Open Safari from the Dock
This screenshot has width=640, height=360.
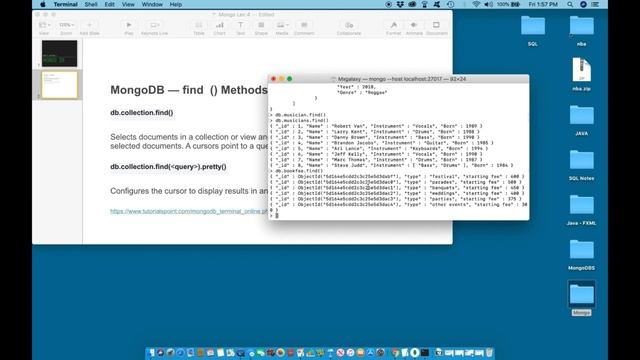[x=180, y=353]
